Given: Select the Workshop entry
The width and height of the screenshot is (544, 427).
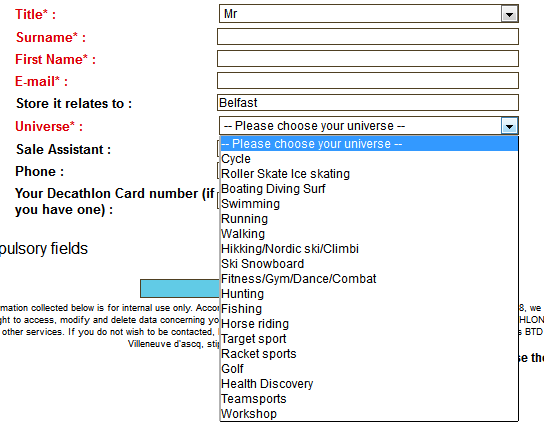Looking at the screenshot, I should (369, 414).
